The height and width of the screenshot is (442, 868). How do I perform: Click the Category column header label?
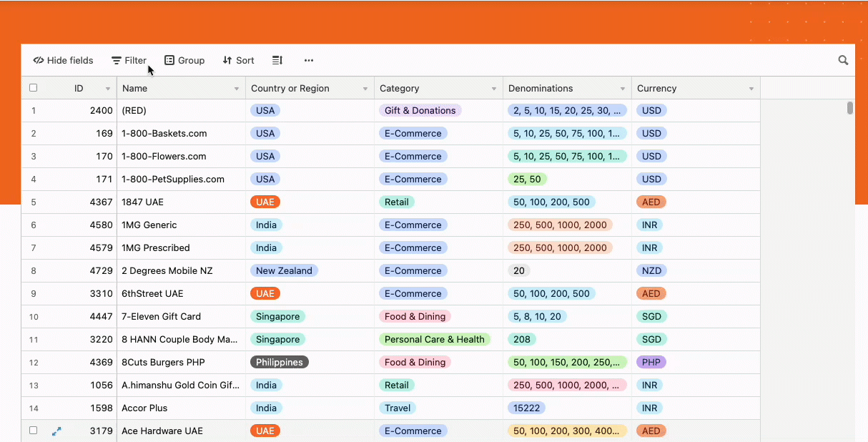399,89
